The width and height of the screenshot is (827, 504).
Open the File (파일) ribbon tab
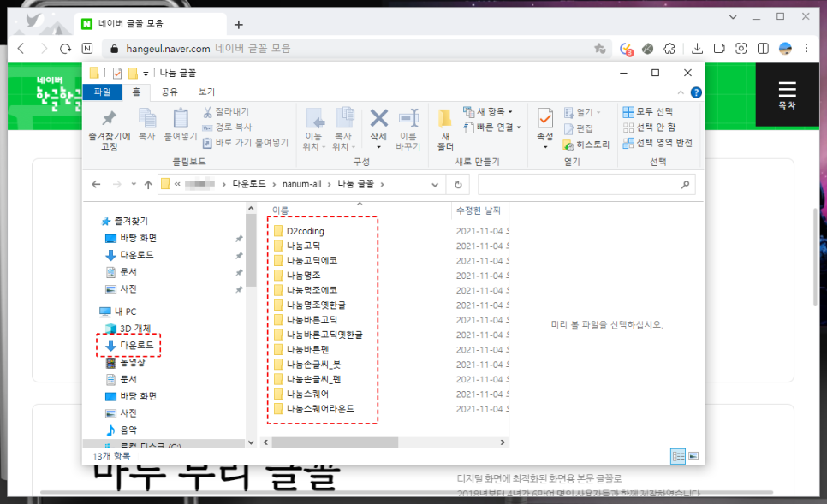(103, 92)
